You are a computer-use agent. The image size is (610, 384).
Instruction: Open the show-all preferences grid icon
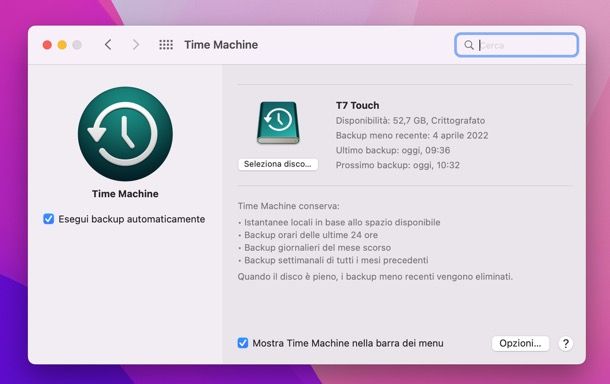point(166,45)
